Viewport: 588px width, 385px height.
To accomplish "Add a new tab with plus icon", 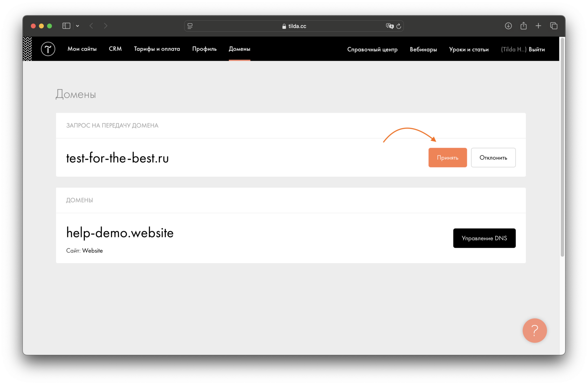I will tap(538, 26).
